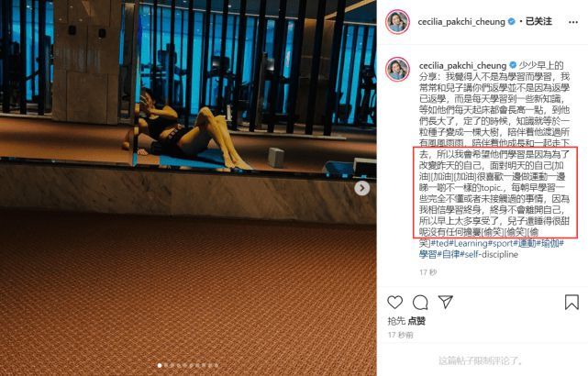Save post with the bookmark icon
Image resolution: width=588 pixels, height=376 pixels.
[x=571, y=302]
